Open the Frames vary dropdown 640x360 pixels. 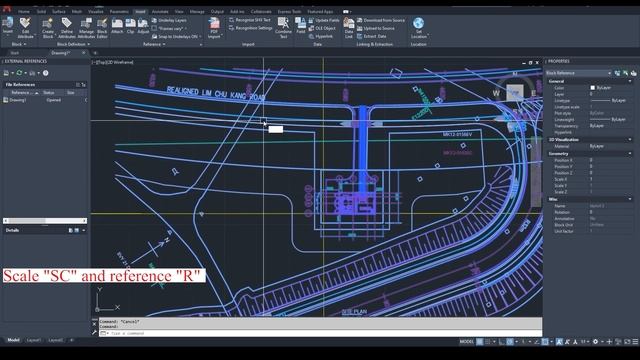pos(170,28)
